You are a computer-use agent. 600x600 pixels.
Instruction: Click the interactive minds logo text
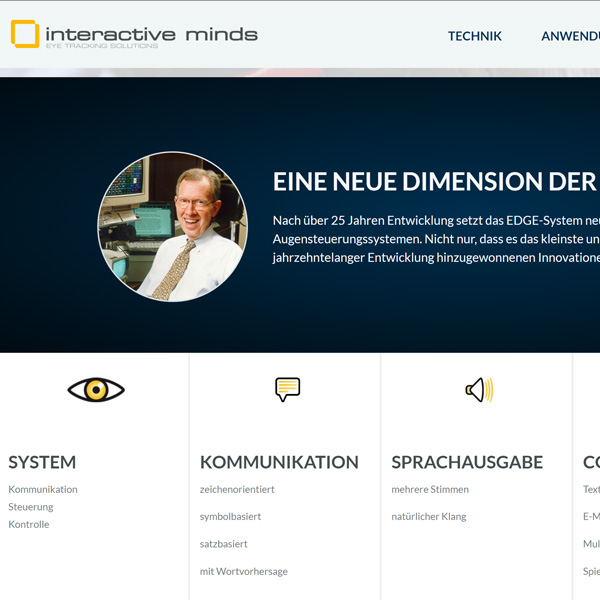[151, 35]
